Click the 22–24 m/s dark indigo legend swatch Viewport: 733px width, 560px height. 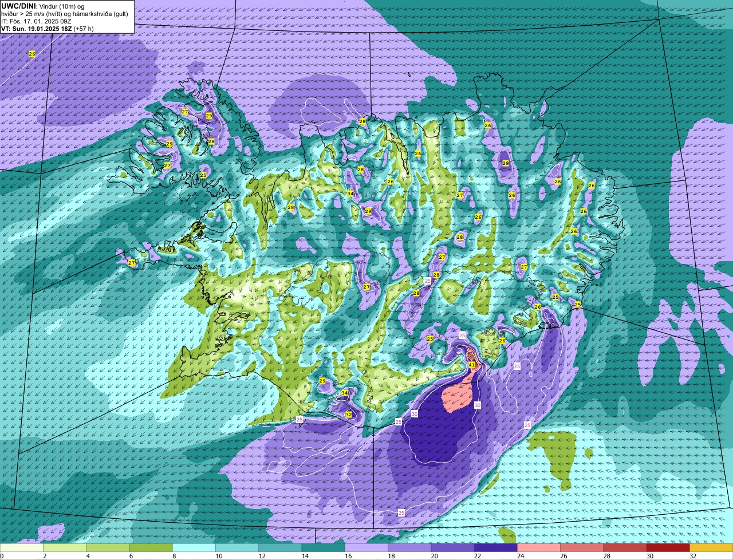(x=496, y=548)
